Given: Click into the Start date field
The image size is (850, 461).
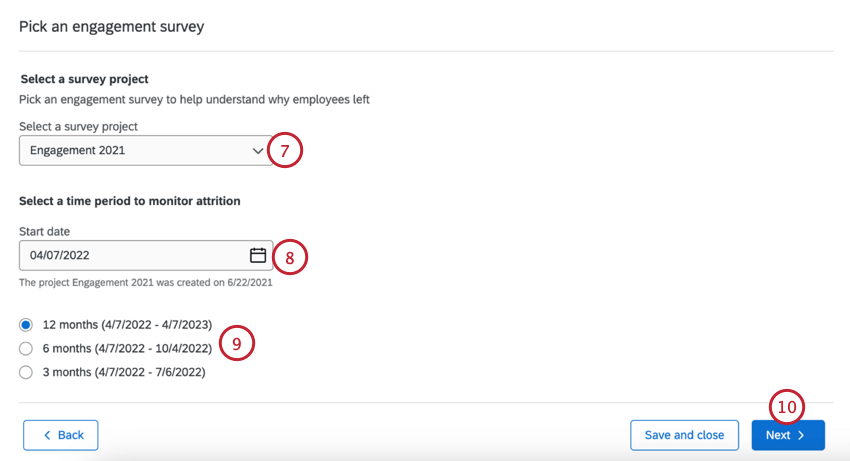Looking at the screenshot, I should (130, 255).
